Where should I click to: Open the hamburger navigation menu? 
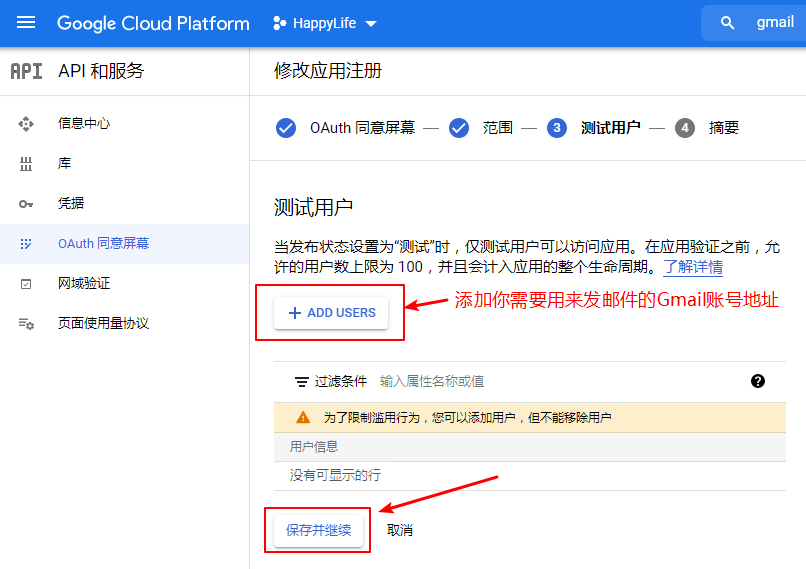tap(26, 23)
